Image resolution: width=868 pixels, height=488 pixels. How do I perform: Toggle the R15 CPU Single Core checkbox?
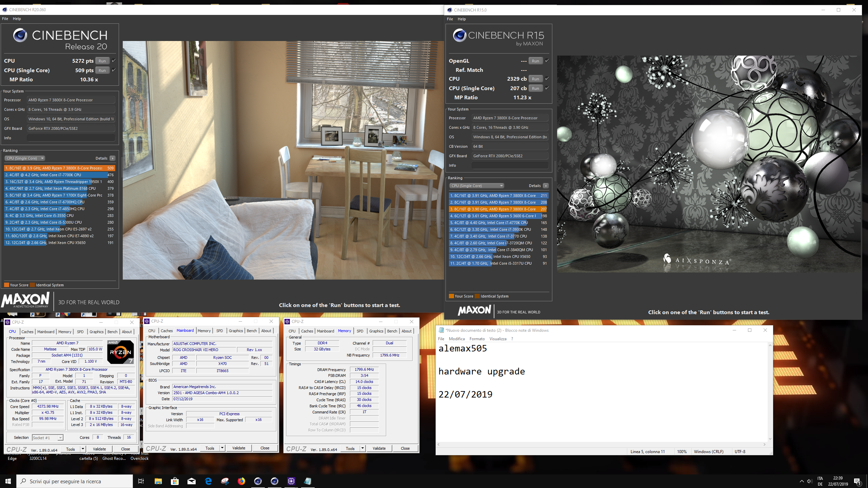(547, 88)
